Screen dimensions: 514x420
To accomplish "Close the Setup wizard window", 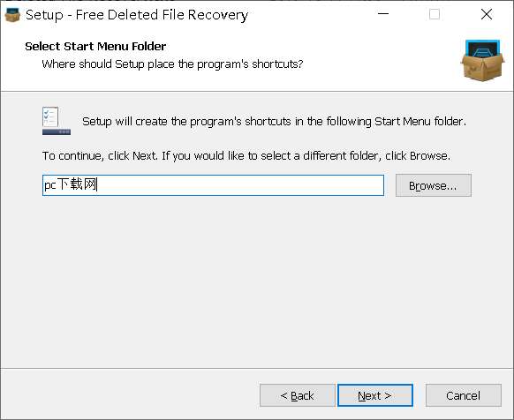I will [487, 14].
